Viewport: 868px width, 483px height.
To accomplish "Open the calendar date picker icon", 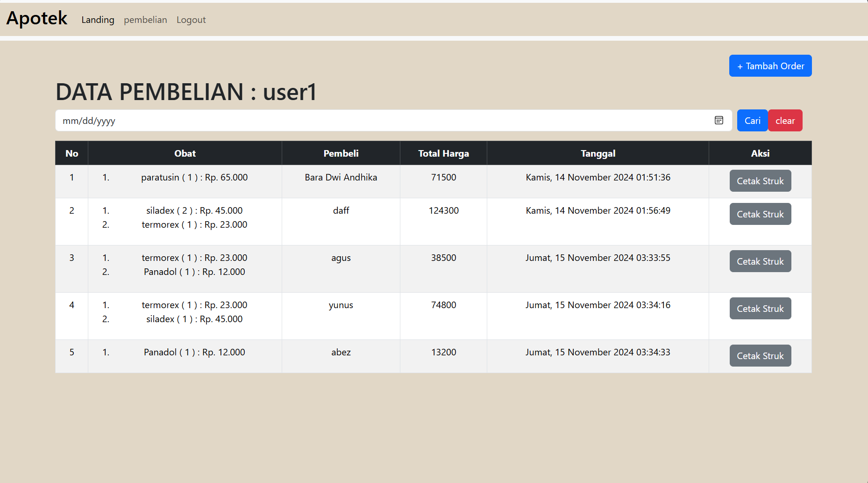I will tap(719, 121).
